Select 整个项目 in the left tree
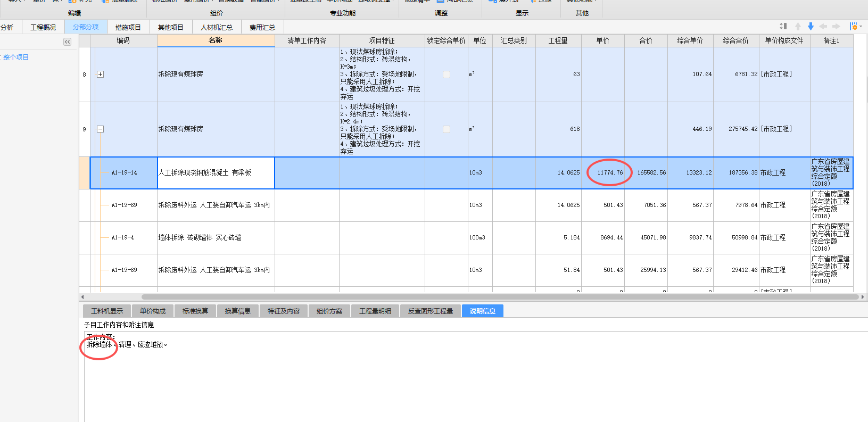The image size is (868, 422). 16,57
